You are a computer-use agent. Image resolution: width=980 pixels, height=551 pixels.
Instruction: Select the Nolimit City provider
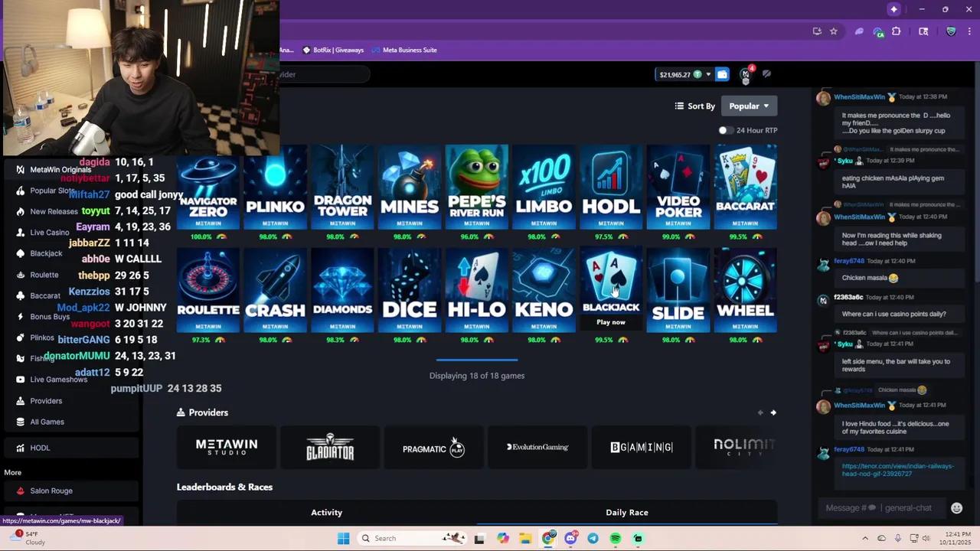pos(737,447)
